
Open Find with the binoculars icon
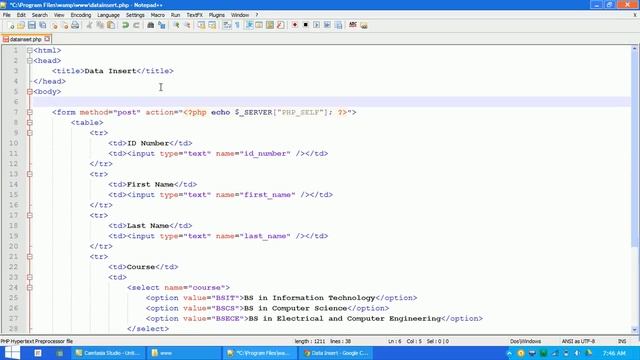(x=151, y=25)
